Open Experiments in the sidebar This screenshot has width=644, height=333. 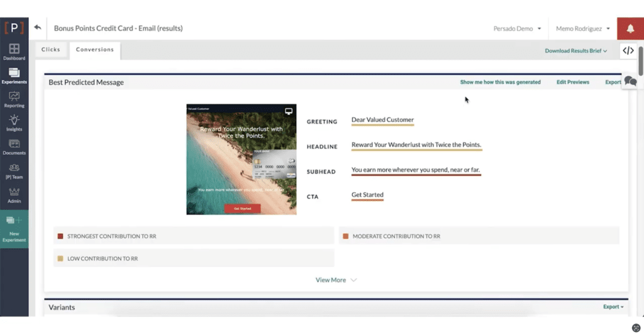(x=14, y=75)
